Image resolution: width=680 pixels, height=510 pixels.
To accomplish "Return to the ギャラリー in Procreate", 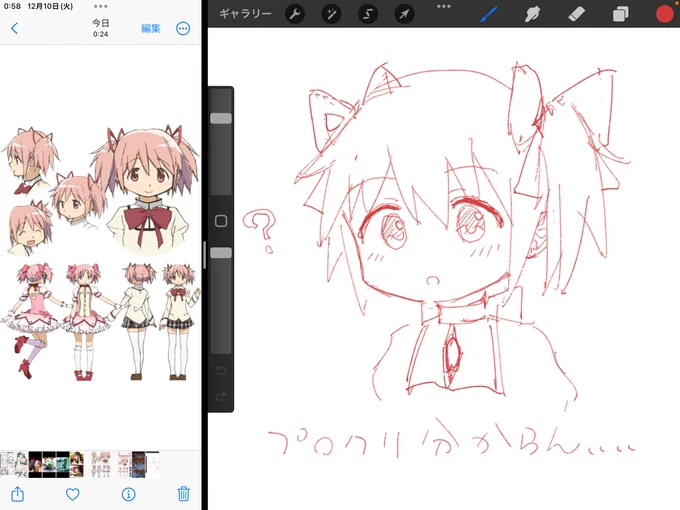I will pyautogui.click(x=245, y=14).
